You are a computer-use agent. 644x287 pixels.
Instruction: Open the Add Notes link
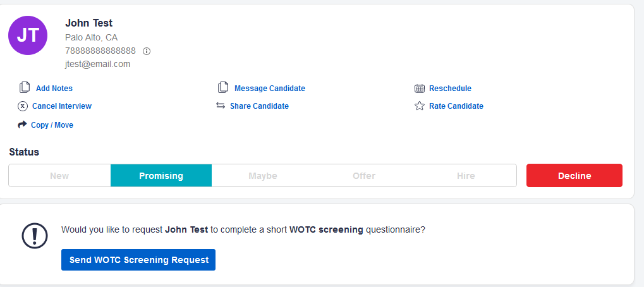coord(54,89)
